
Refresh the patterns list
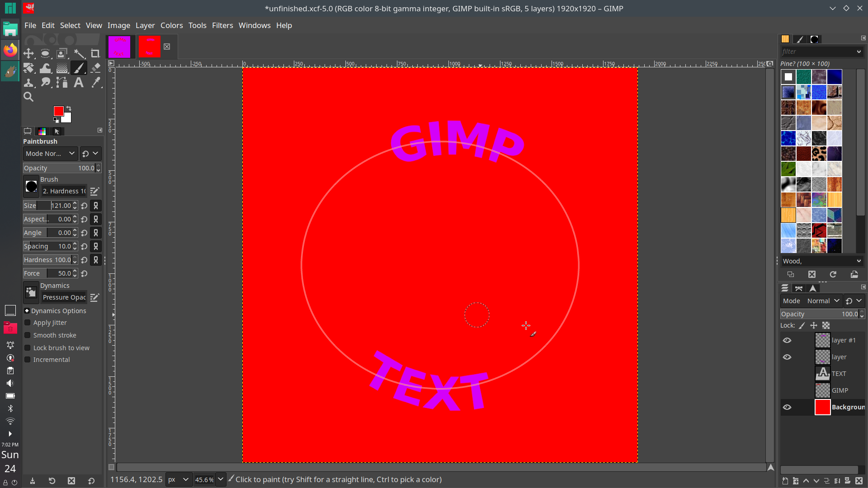pos(833,274)
